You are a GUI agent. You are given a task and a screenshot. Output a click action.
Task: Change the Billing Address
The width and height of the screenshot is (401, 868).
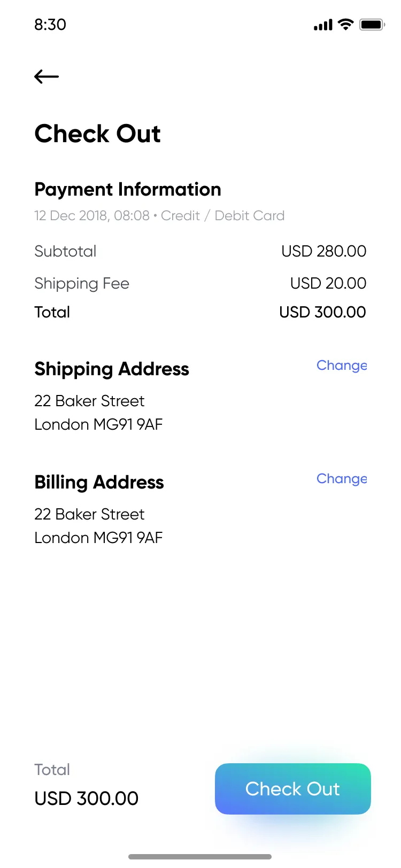pyautogui.click(x=342, y=479)
